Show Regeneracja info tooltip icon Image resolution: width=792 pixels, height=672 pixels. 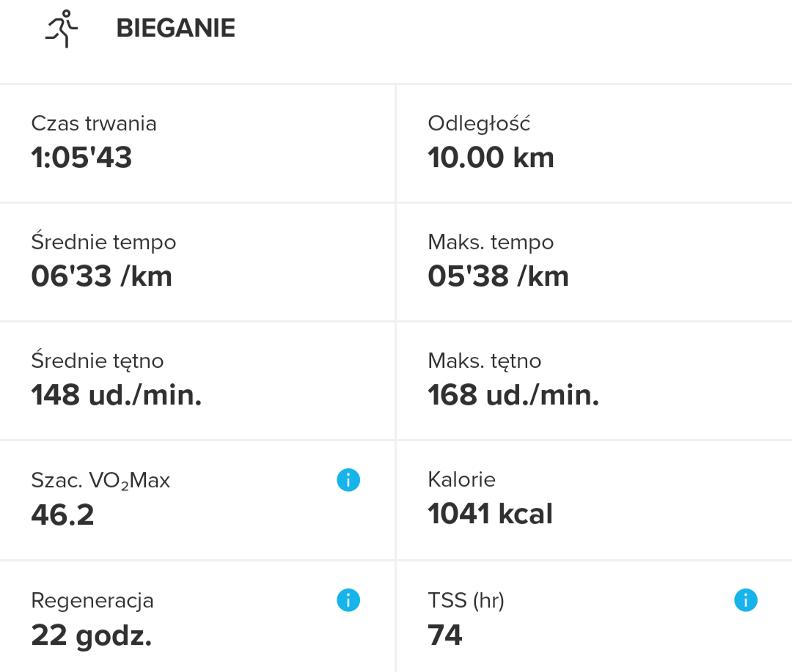(x=348, y=601)
